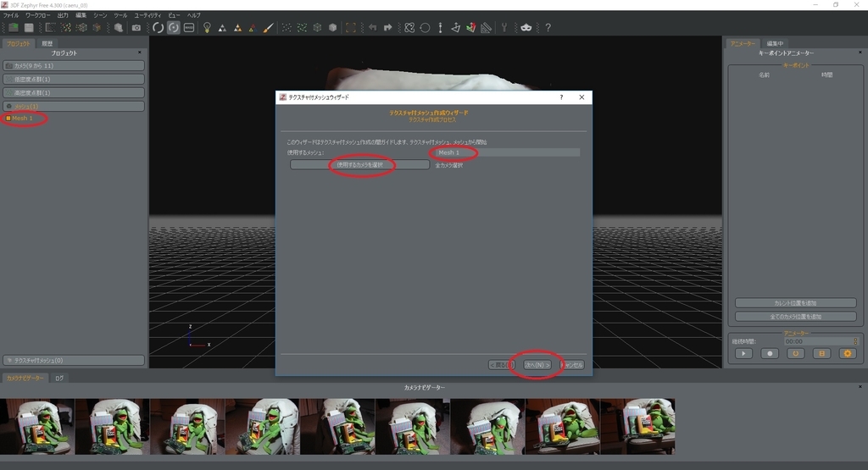Viewport: 868px width, 470px height.
Task: Click the 使用するカメラを選択 button
Action: [x=359, y=165]
